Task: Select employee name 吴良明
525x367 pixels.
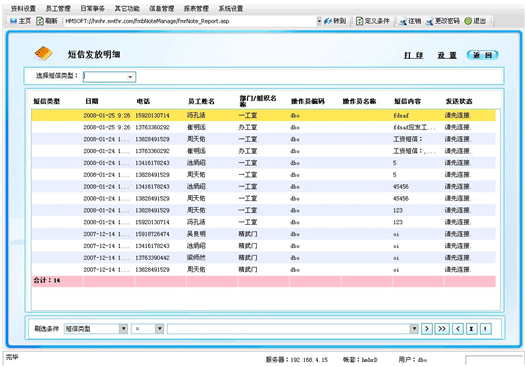Action: [196, 234]
